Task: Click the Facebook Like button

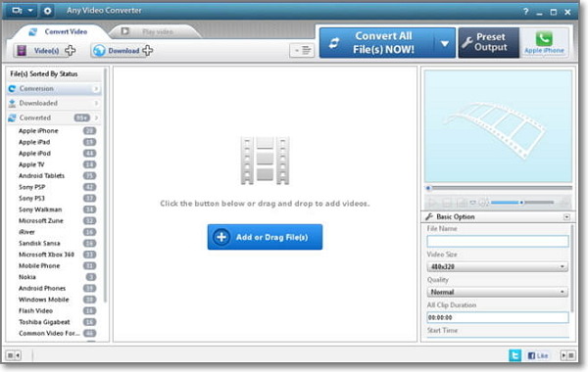Action: tap(538, 355)
